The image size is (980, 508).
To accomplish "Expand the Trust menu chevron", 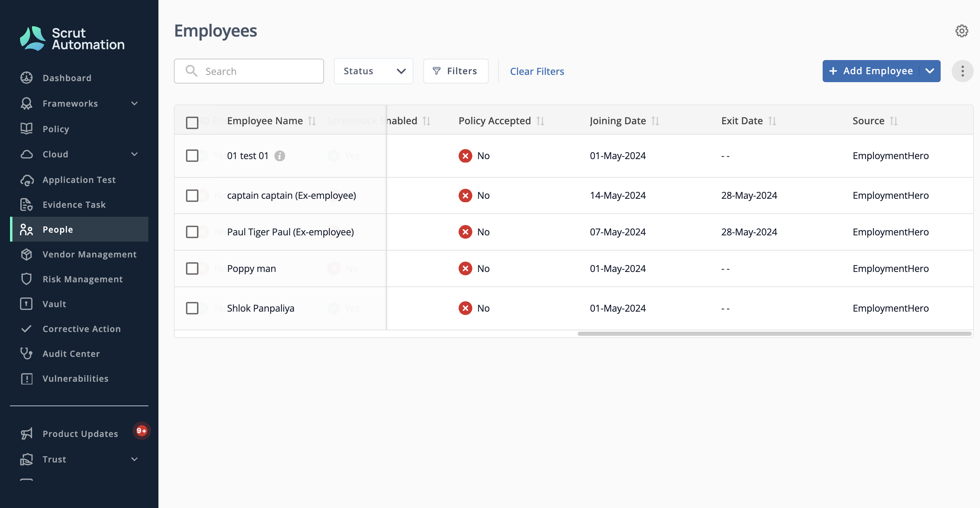I will pos(134,459).
